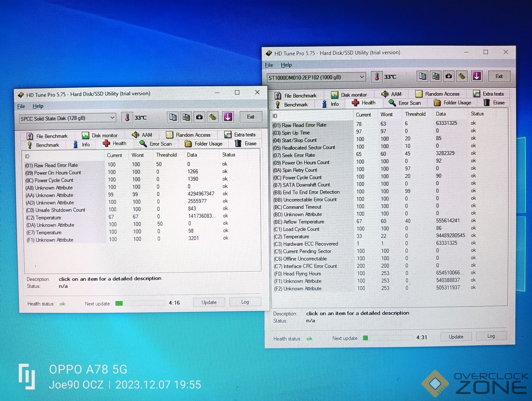
Task: Switch to File Benchmark tab in SPCC window
Action: tap(47, 136)
